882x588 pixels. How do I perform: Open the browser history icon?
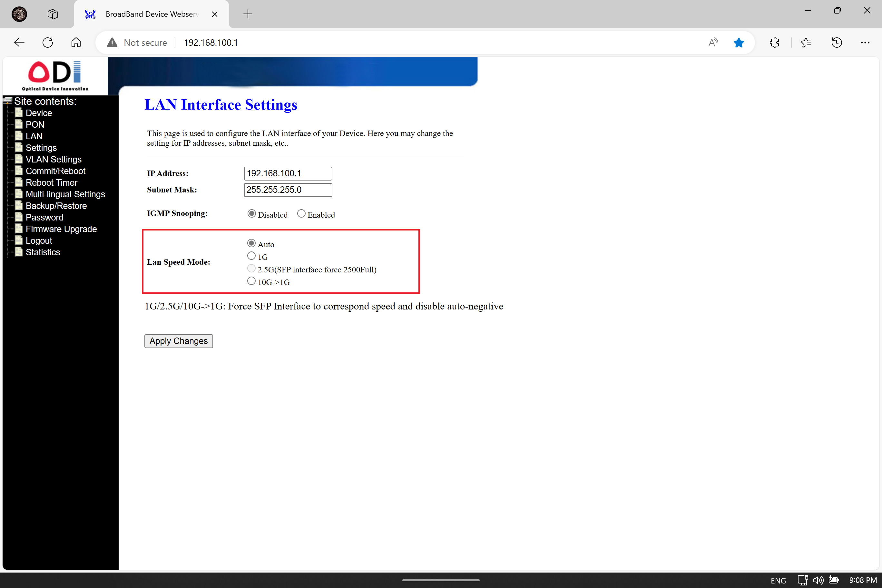pos(837,42)
